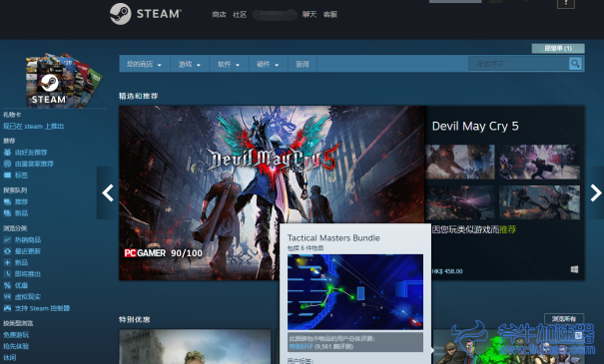
Task: Open the 抢先体验 genre link
Action: point(16,346)
